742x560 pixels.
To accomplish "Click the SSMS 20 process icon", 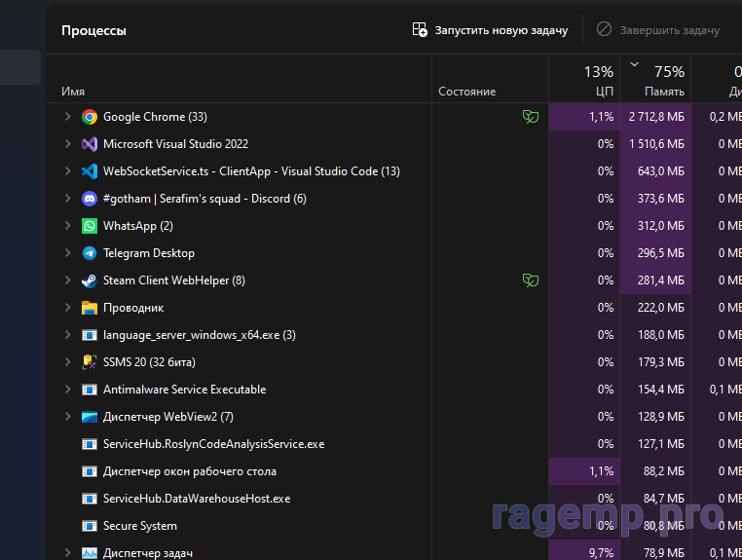I will pyautogui.click(x=90, y=362).
